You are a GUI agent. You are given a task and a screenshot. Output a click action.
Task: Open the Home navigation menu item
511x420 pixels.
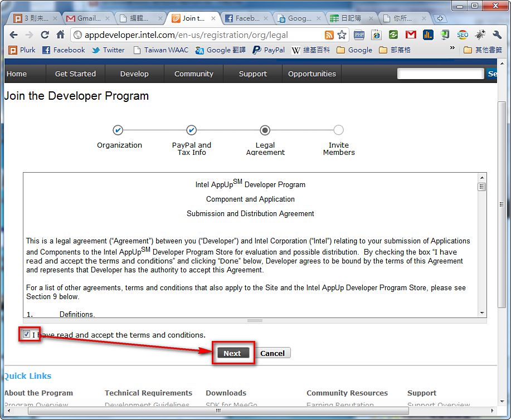[x=17, y=74]
